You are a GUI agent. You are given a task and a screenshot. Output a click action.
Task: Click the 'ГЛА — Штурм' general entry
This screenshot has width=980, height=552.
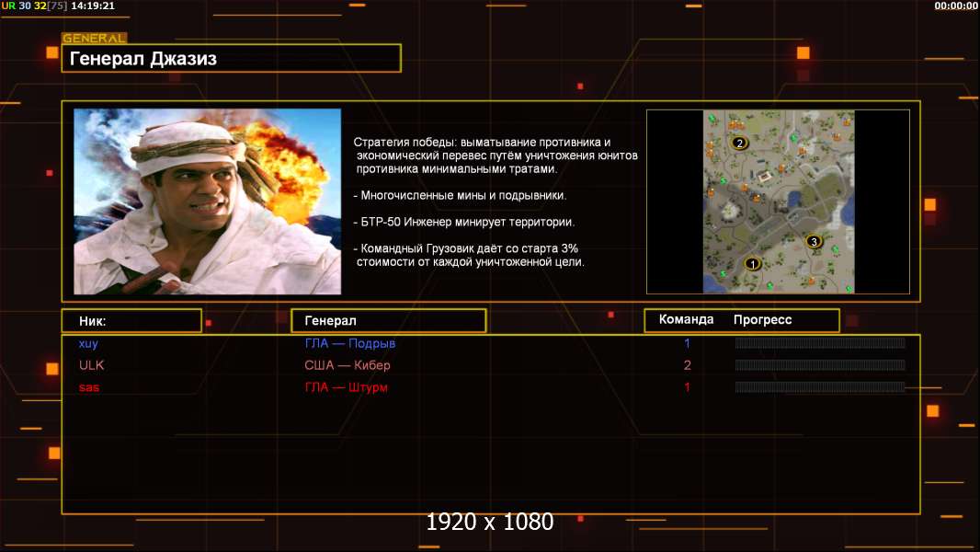pos(347,387)
